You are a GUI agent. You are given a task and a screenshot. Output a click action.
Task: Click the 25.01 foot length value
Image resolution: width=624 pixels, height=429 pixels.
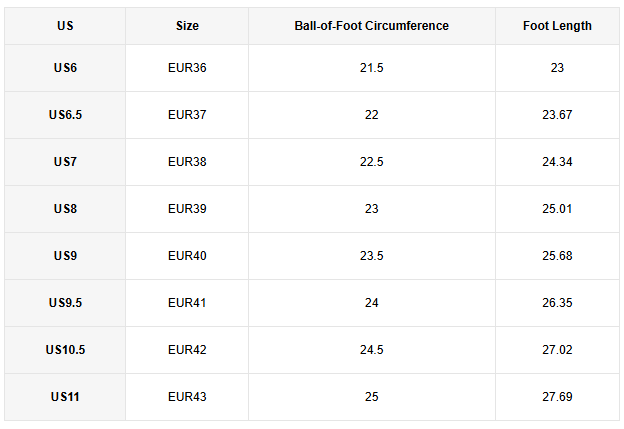(557, 209)
